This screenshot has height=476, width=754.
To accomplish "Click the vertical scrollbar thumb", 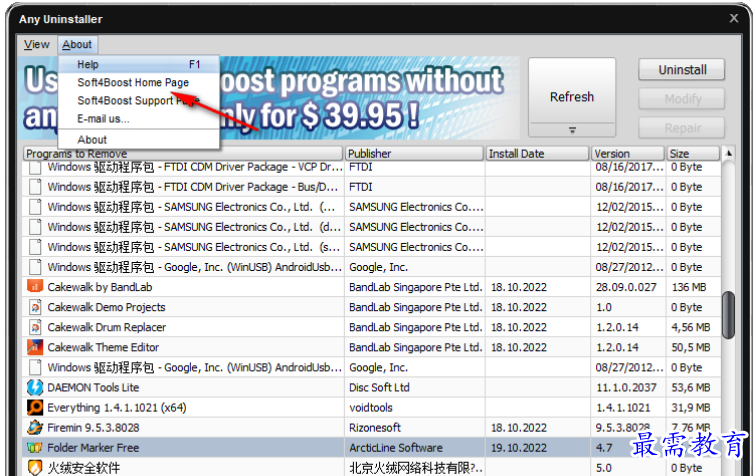I will (729, 315).
